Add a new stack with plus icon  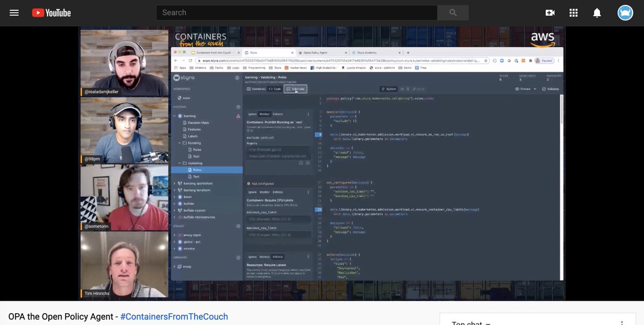[238, 226]
